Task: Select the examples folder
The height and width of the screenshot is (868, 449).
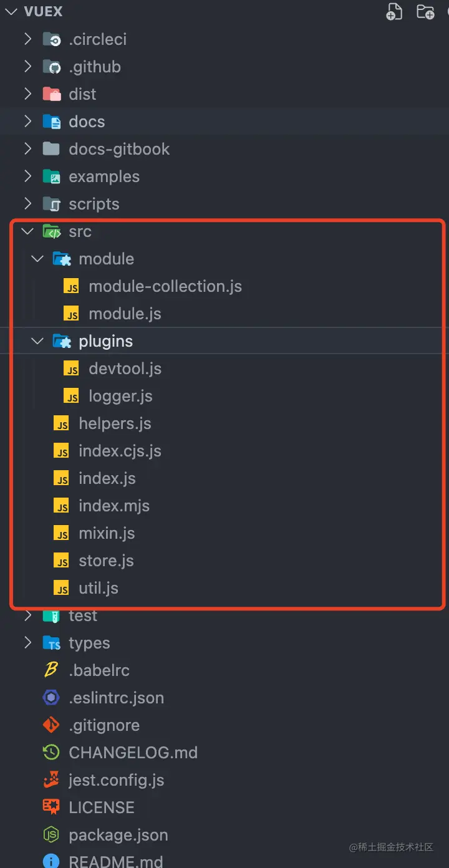Action: point(104,176)
